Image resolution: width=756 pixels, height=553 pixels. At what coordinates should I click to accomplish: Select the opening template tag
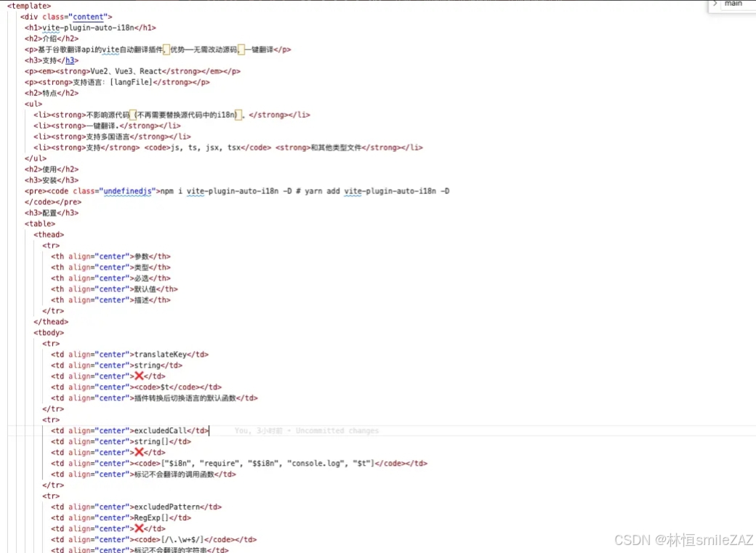click(x=29, y=6)
